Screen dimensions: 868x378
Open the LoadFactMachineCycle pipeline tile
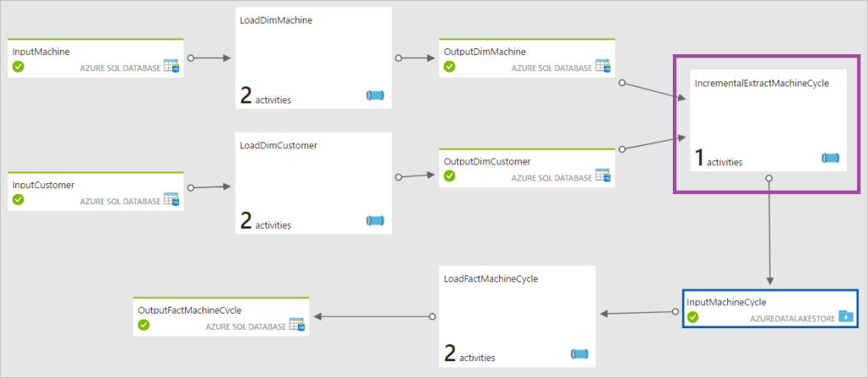tap(518, 315)
